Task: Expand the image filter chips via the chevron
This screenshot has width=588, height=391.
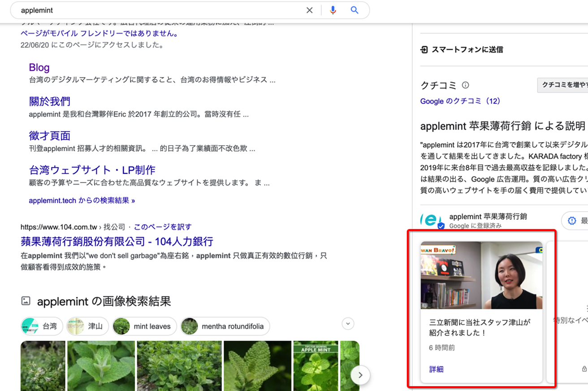Action: tap(347, 323)
